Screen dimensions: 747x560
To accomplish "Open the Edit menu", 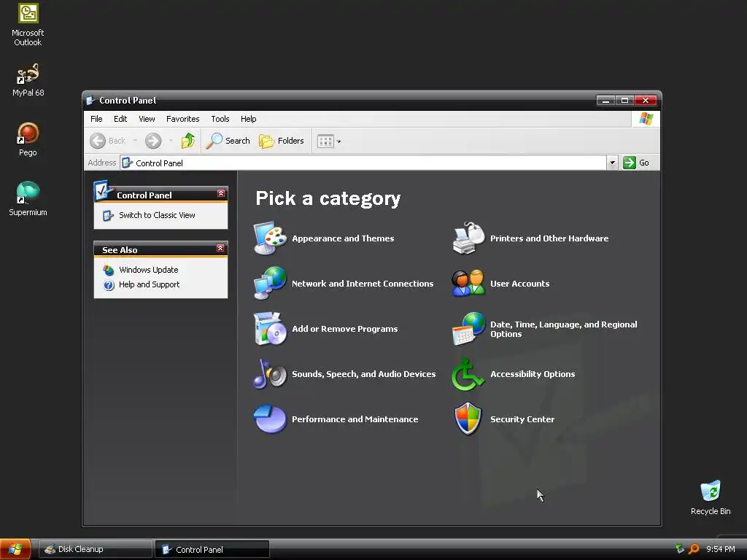I will coord(120,119).
